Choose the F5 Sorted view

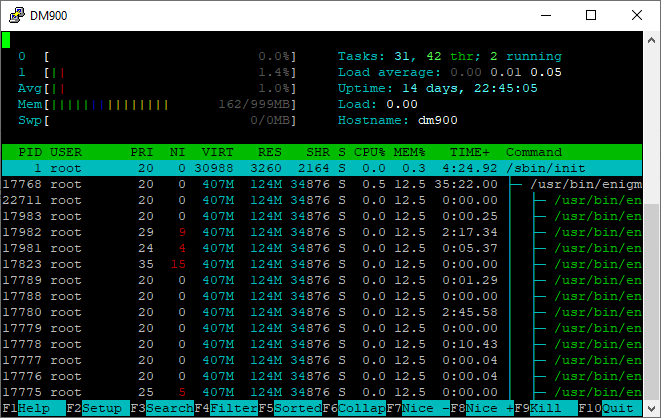tap(296, 409)
